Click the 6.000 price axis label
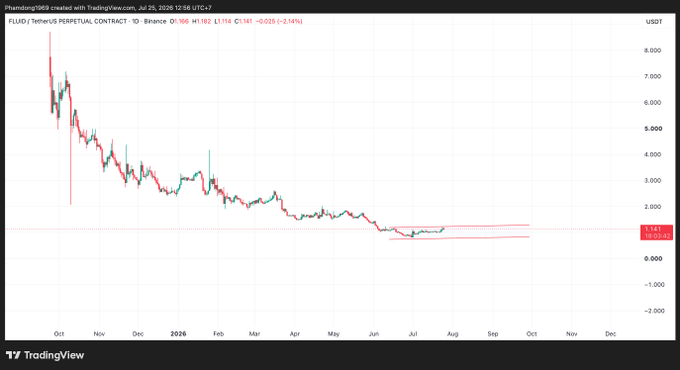 click(652, 102)
